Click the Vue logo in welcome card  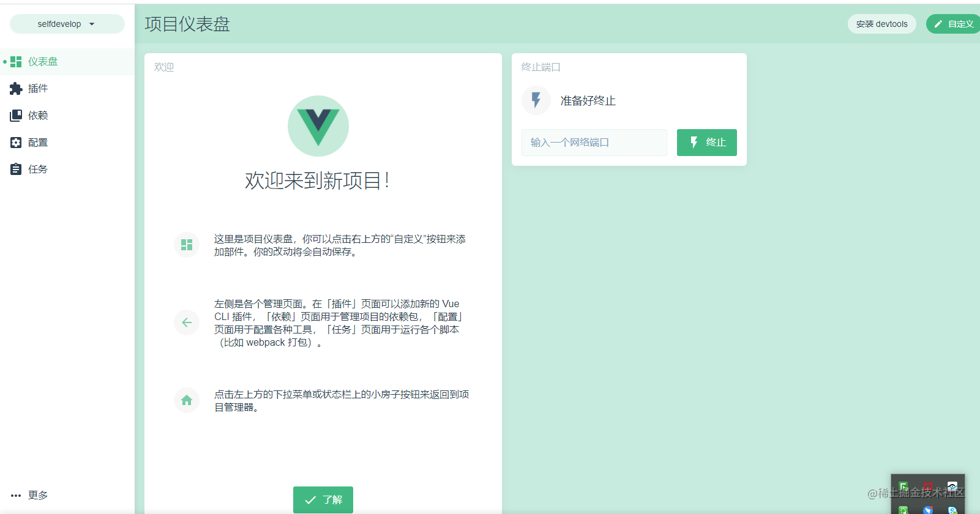[x=318, y=126]
